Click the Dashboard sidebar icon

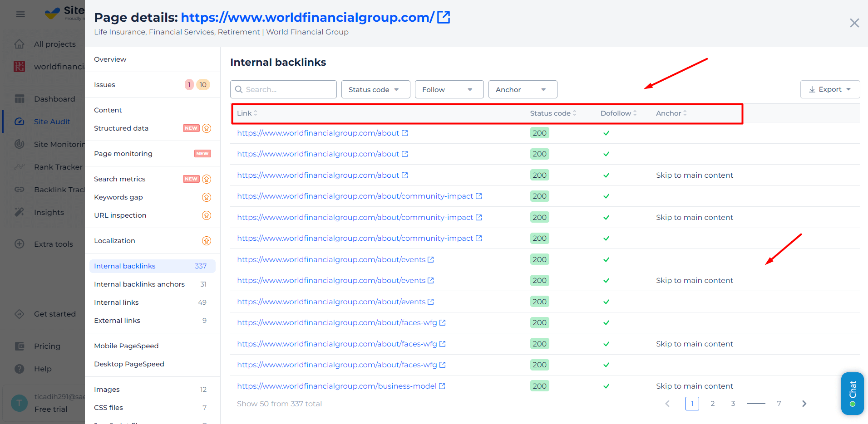click(x=20, y=99)
